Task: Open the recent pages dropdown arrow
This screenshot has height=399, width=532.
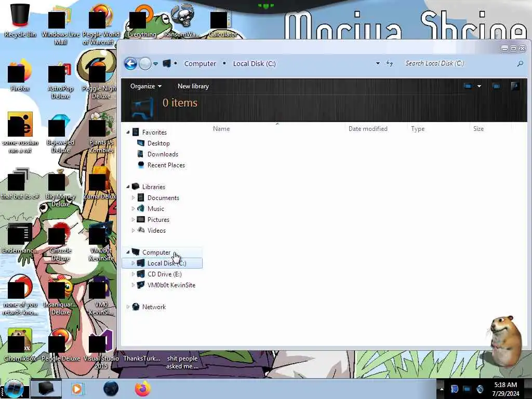Action: tap(155, 64)
